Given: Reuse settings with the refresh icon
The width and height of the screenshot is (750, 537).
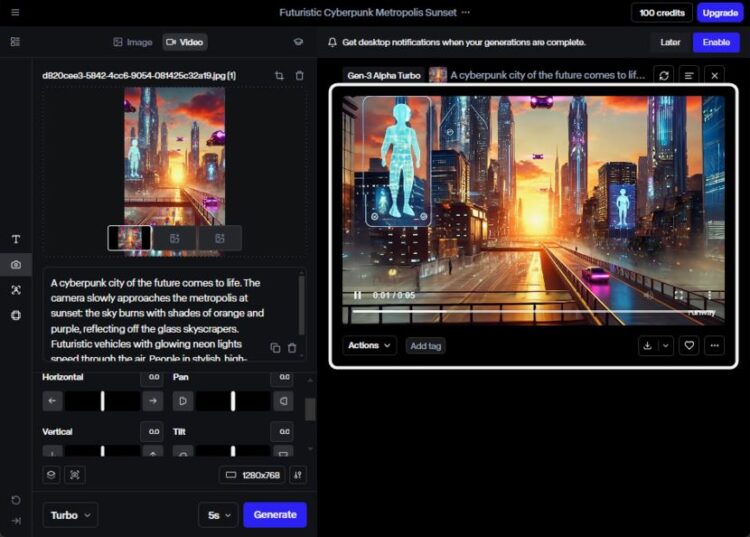Looking at the screenshot, I should 664,76.
